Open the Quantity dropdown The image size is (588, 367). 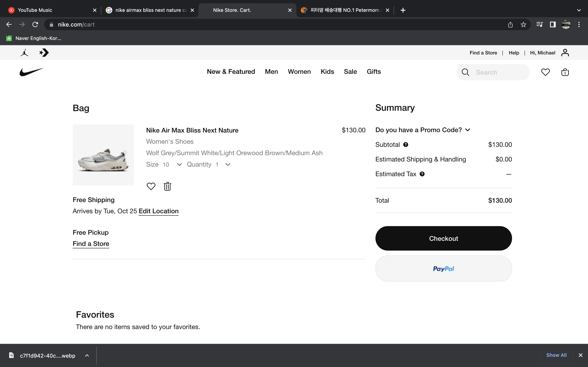(x=222, y=165)
